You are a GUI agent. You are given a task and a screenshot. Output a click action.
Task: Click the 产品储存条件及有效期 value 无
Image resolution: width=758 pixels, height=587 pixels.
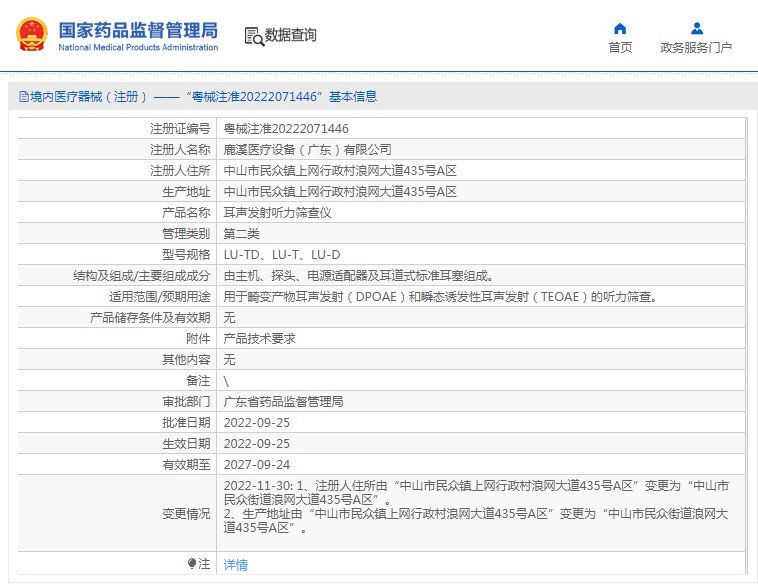(x=229, y=318)
